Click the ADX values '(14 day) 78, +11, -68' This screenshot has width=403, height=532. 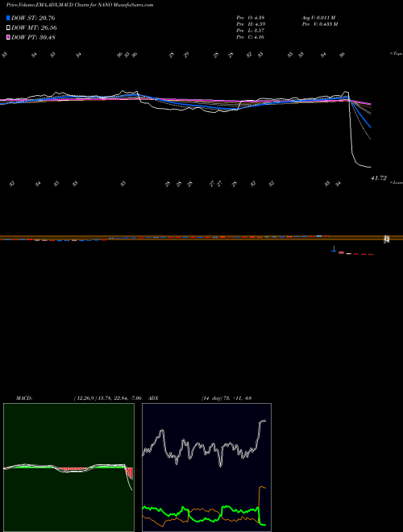pyautogui.click(x=226, y=398)
